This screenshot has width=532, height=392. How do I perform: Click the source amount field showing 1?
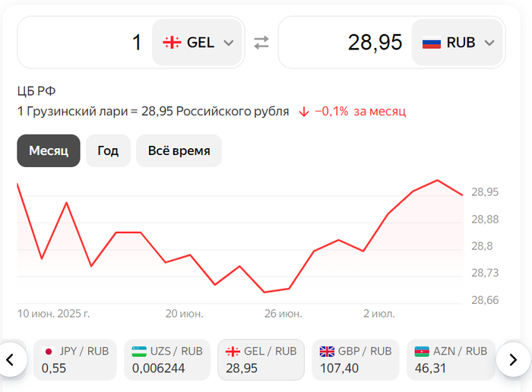click(85, 43)
